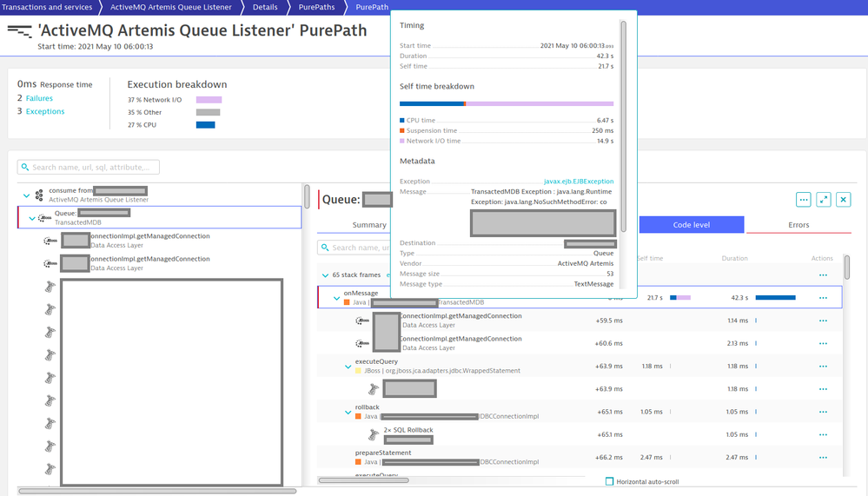Open actions menu for the onMessage row
This screenshot has height=496, width=868.
pos(823,298)
